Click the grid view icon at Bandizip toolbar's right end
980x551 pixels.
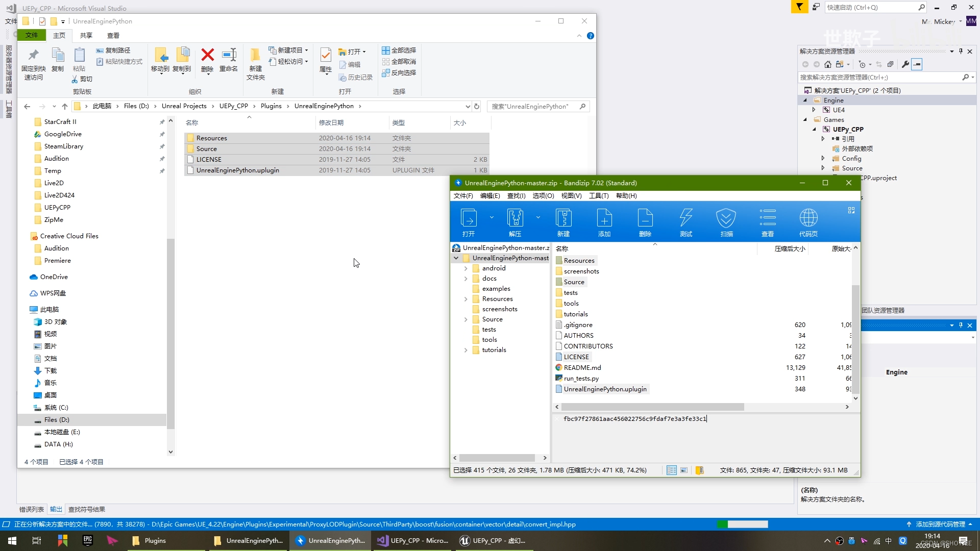(851, 210)
